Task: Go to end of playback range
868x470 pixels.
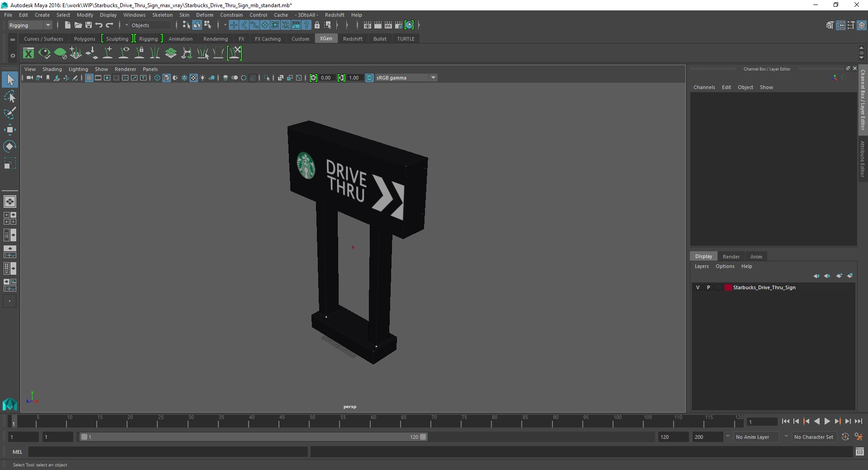Action: (858, 421)
